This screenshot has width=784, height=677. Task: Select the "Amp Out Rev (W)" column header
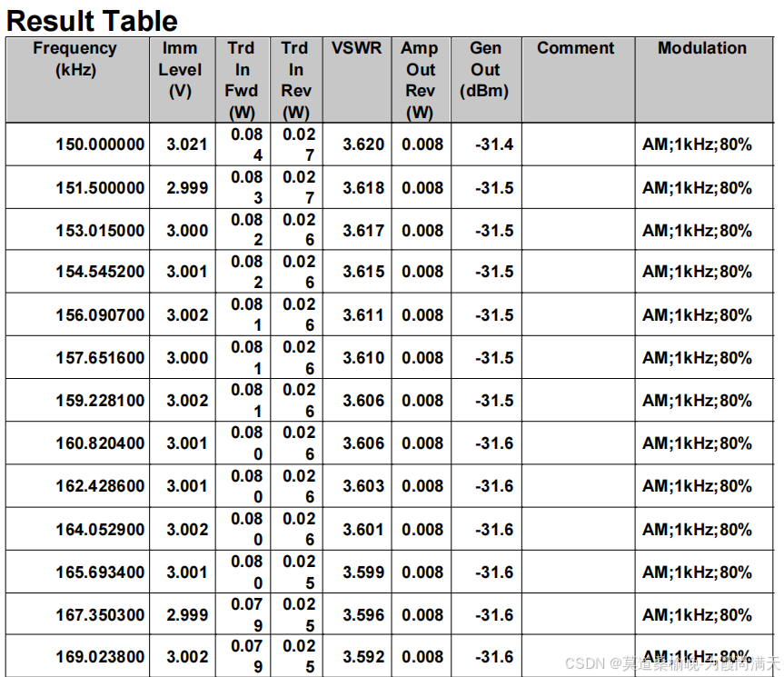[x=420, y=80]
